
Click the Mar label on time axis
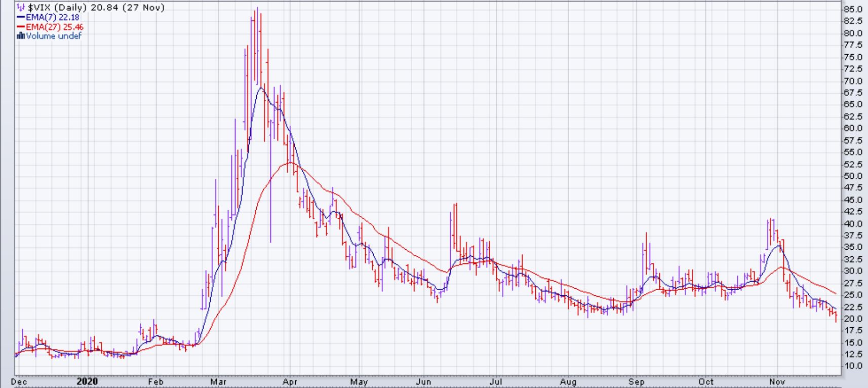[218, 382]
